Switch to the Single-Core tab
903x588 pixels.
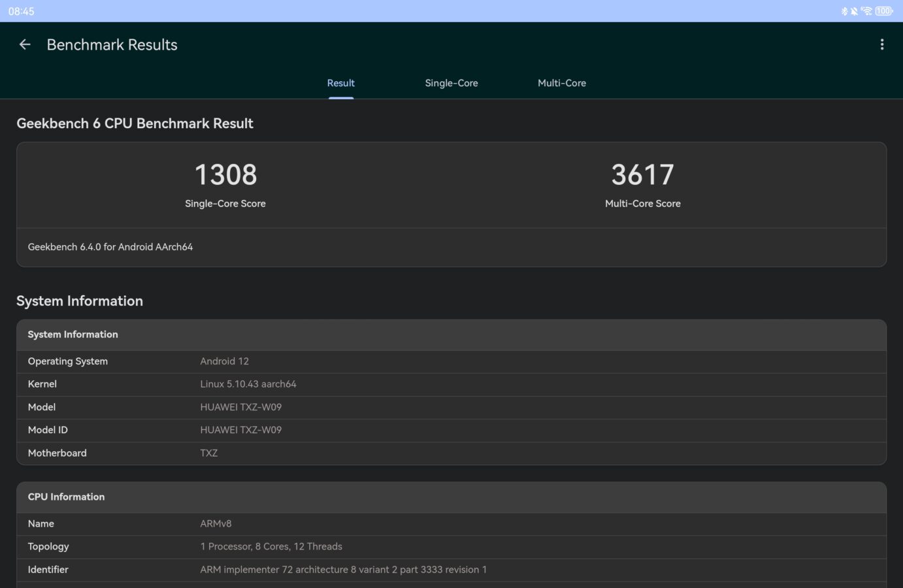pos(451,83)
